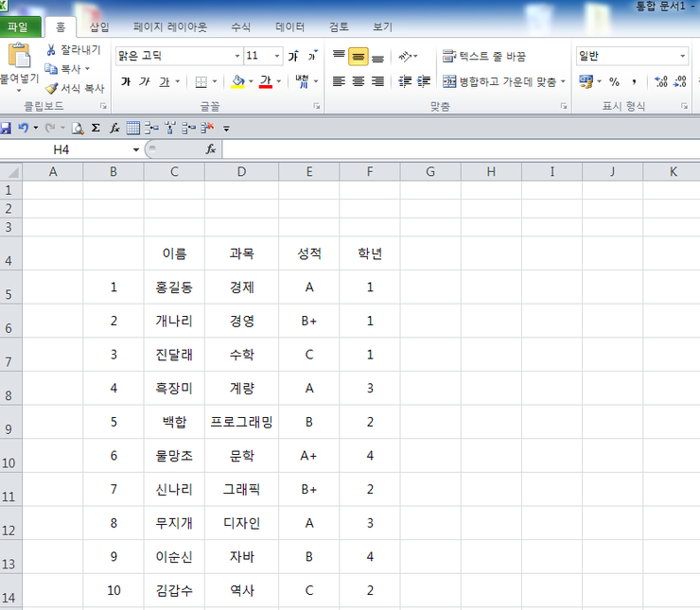Apply accounting number format icon
The image size is (700, 610).
pyautogui.click(x=586, y=81)
